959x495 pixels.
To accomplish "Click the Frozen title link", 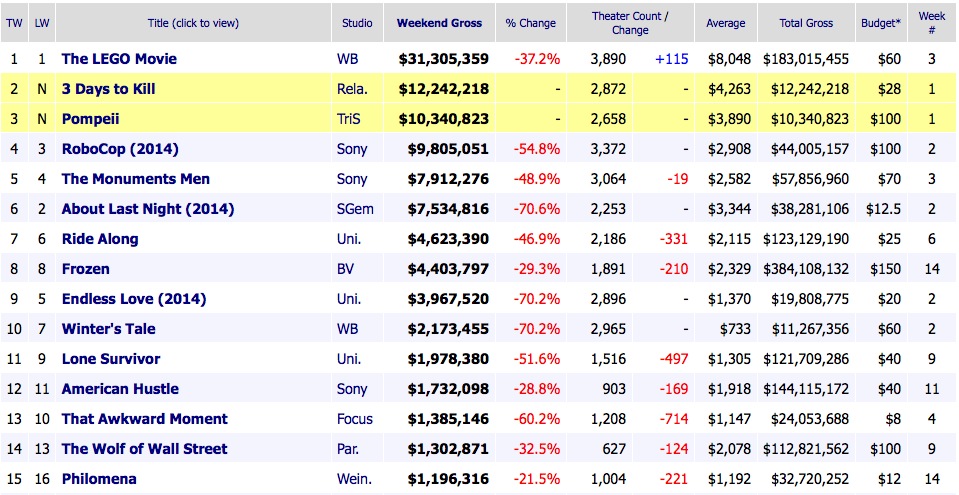I will 86,269.
